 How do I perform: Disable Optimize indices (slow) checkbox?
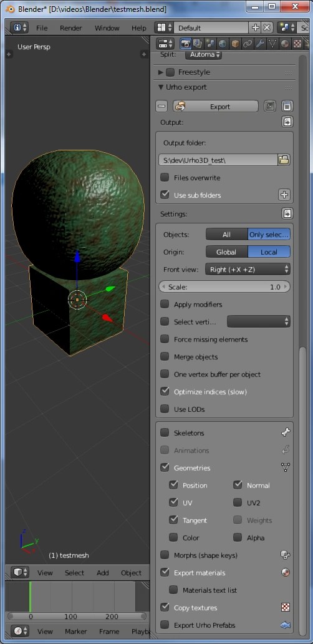[165, 391]
